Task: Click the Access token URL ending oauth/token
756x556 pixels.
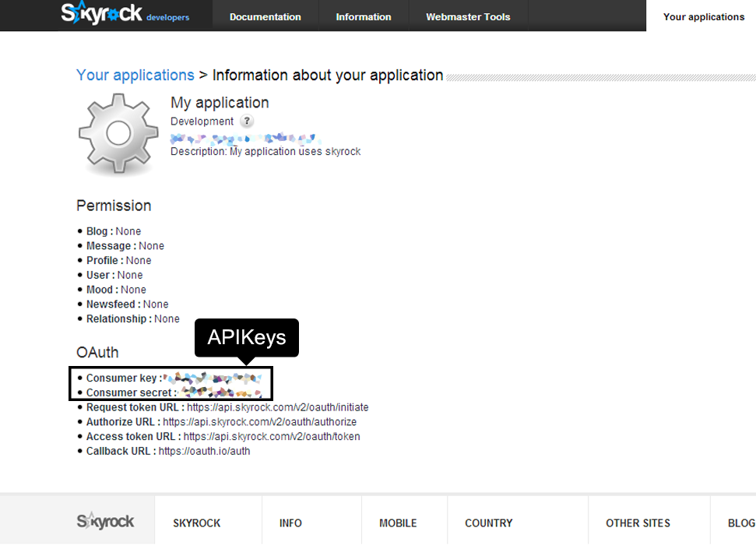Action: click(x=272, y=436)
